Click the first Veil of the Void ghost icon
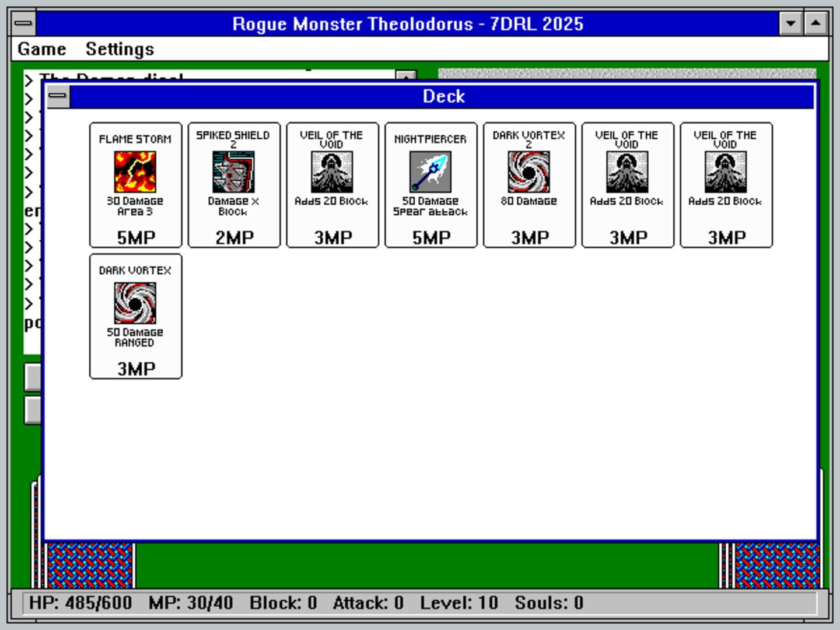The image size is (840, 630). point(332,171)
